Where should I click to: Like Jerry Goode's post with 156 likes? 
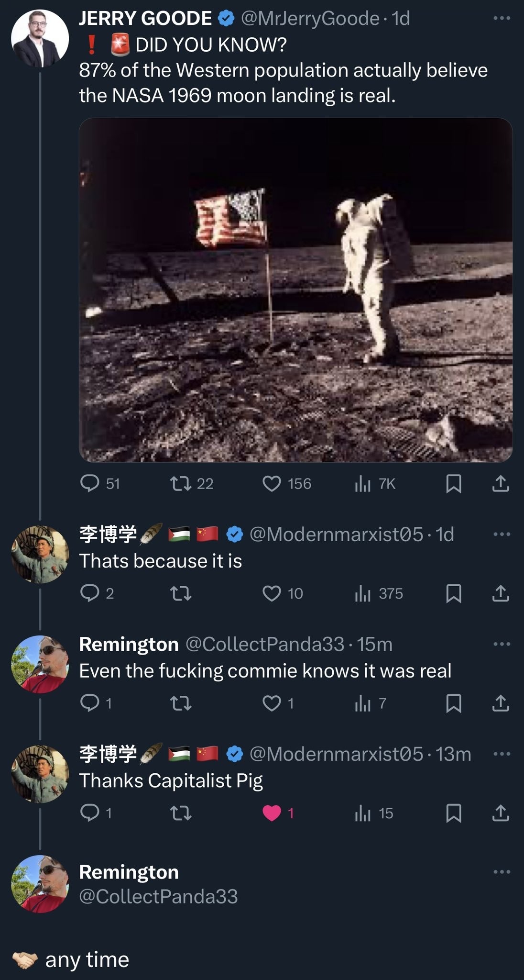(x=272, y=484)
